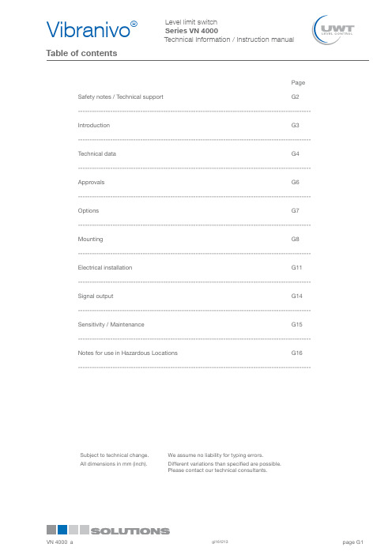Go to Signal output section
The height and width of the screenshot is (555, 392).
(x=96, y=296)
